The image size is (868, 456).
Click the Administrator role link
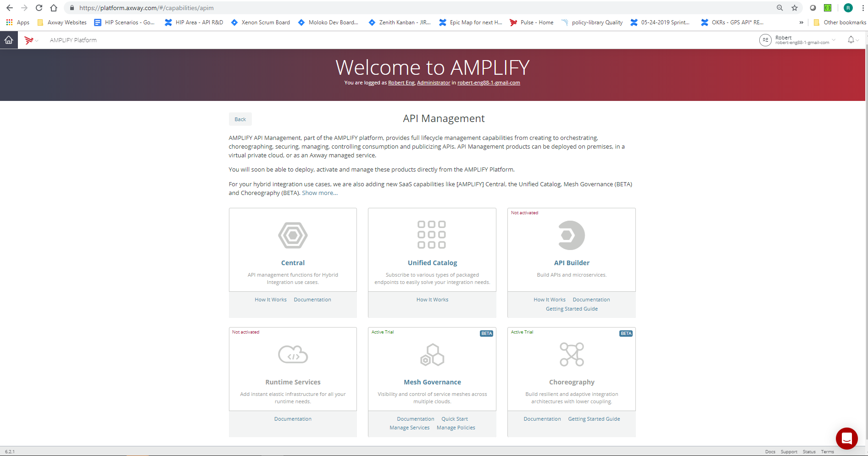434,83
